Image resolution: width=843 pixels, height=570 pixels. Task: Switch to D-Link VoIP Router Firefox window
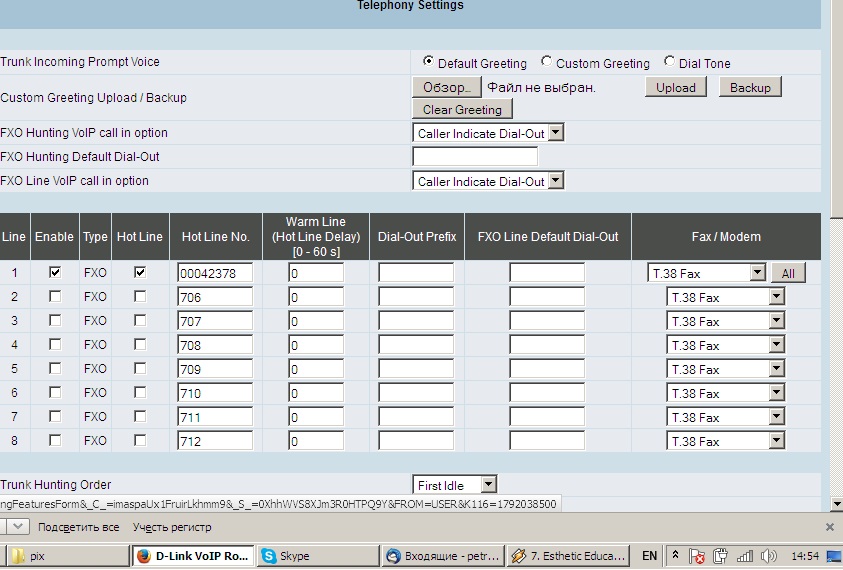pos(194,555)
